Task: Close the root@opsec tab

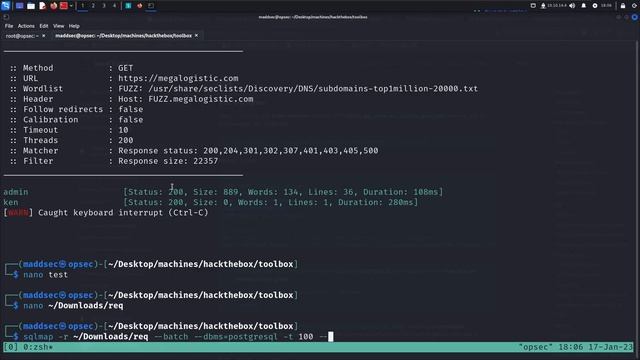Action: click(44, 36)
